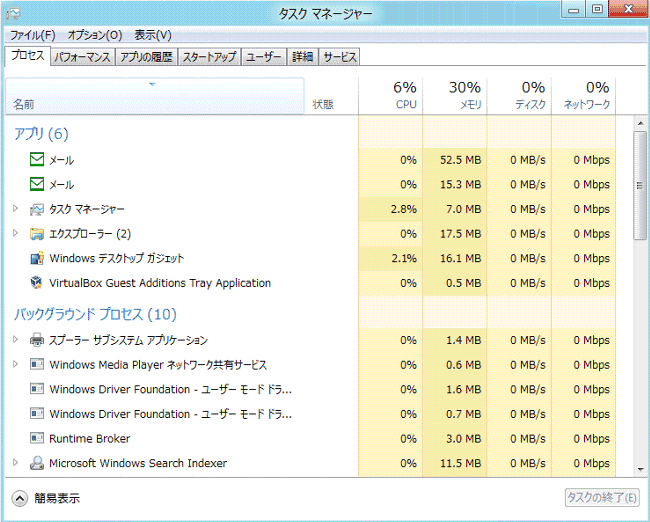Click the Windows Media Player service icon
This screenshot has width=650, height=522.
click(37, 364)
